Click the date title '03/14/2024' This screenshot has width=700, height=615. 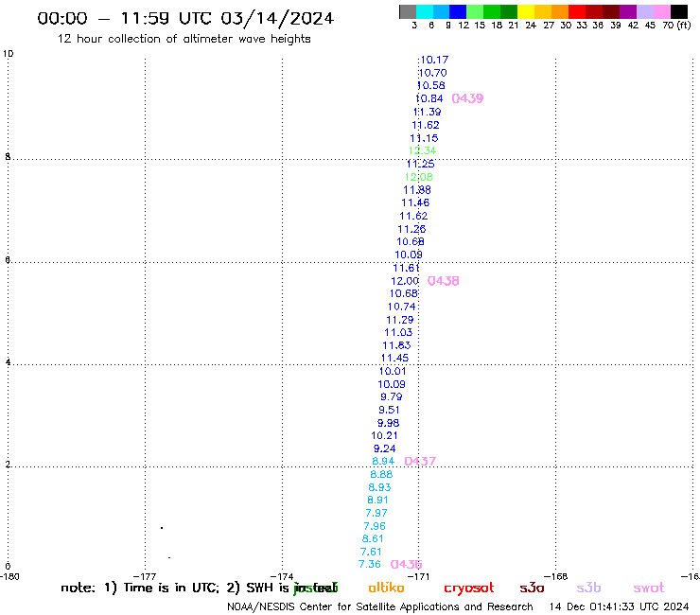pyautogui.click(x=277, y=19)
